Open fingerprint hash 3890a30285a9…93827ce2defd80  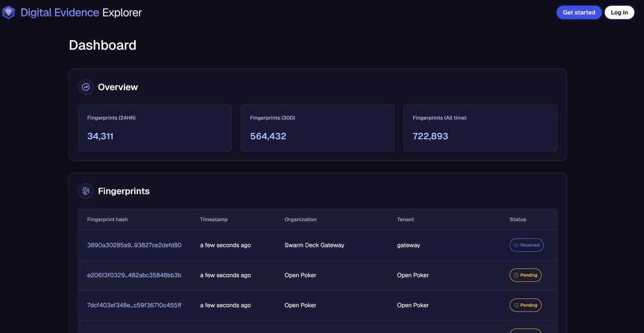[x=134, y=245]
